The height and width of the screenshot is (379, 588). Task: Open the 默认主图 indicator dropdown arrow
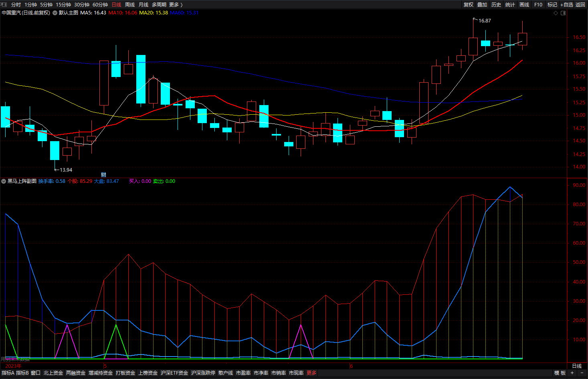pyautogui.click(x=55, y=13)
